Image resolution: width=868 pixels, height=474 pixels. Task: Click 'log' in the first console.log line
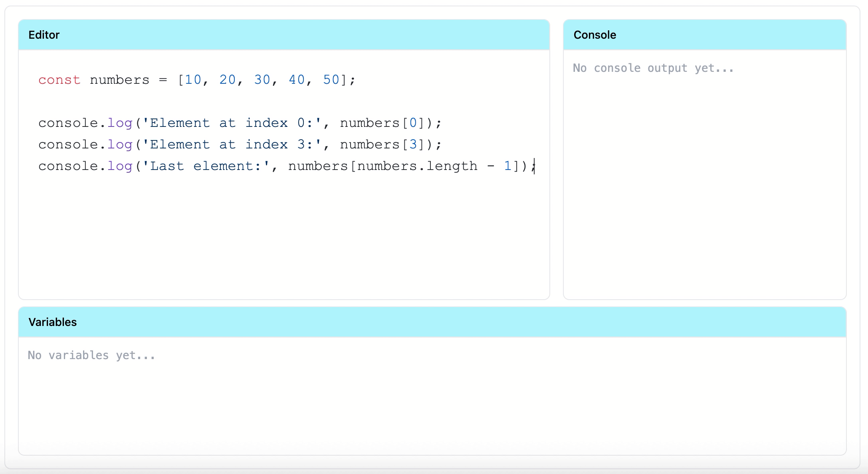120,123
